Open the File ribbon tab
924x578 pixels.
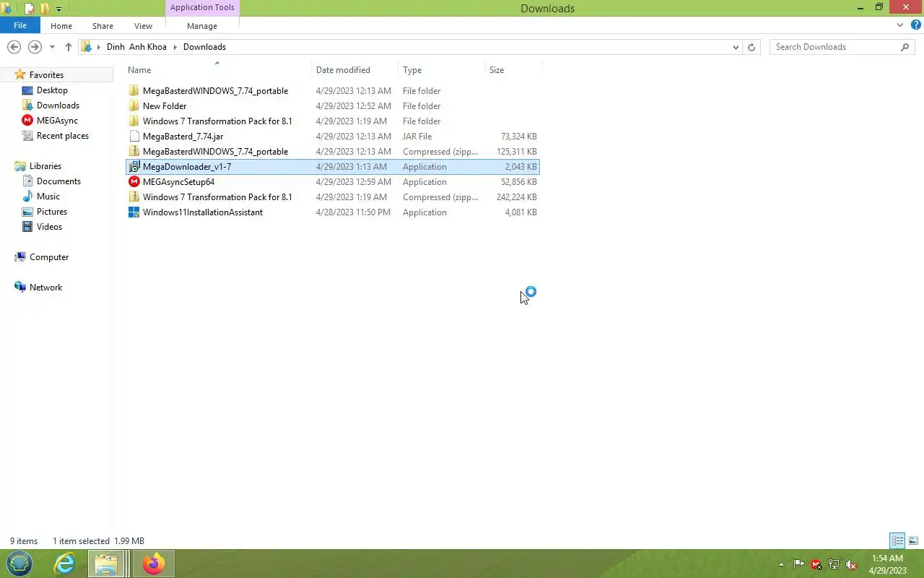[x=20, y=25]
